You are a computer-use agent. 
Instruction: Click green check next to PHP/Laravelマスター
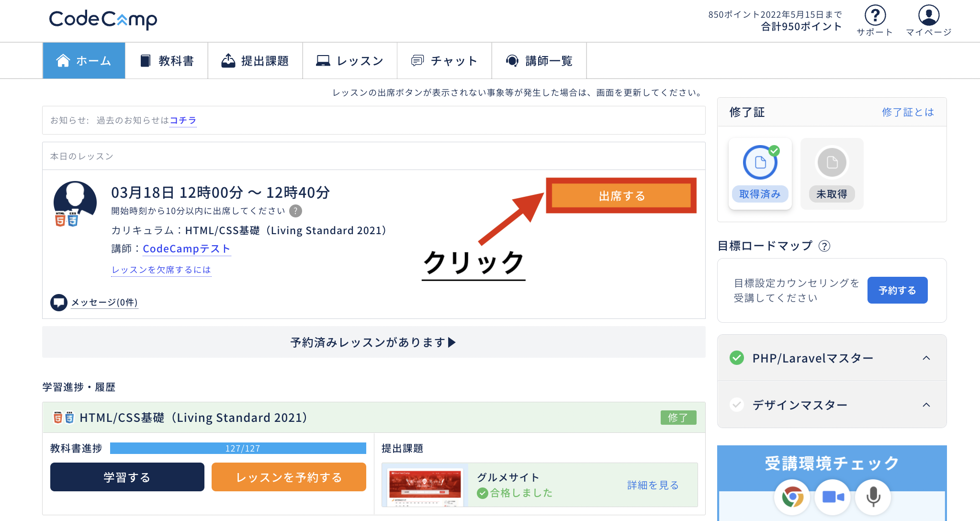pyautogui.click(x=736, y=358)
